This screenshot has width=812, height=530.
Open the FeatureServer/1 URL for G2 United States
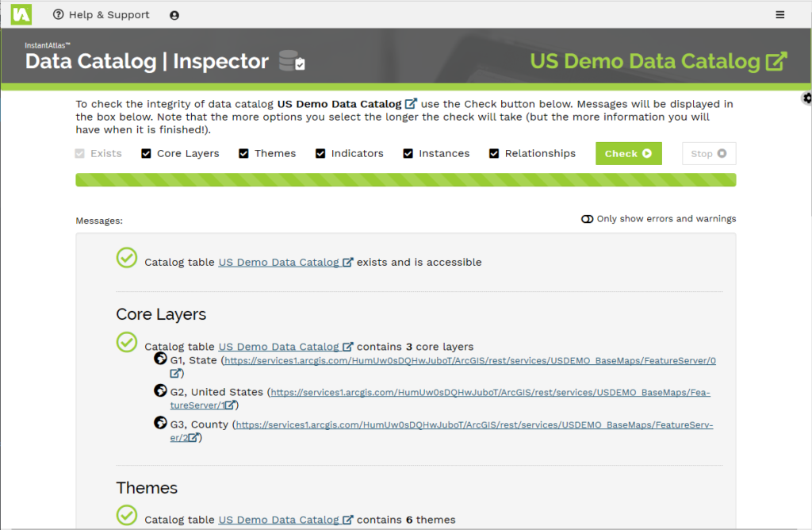[x=490, y=392]
